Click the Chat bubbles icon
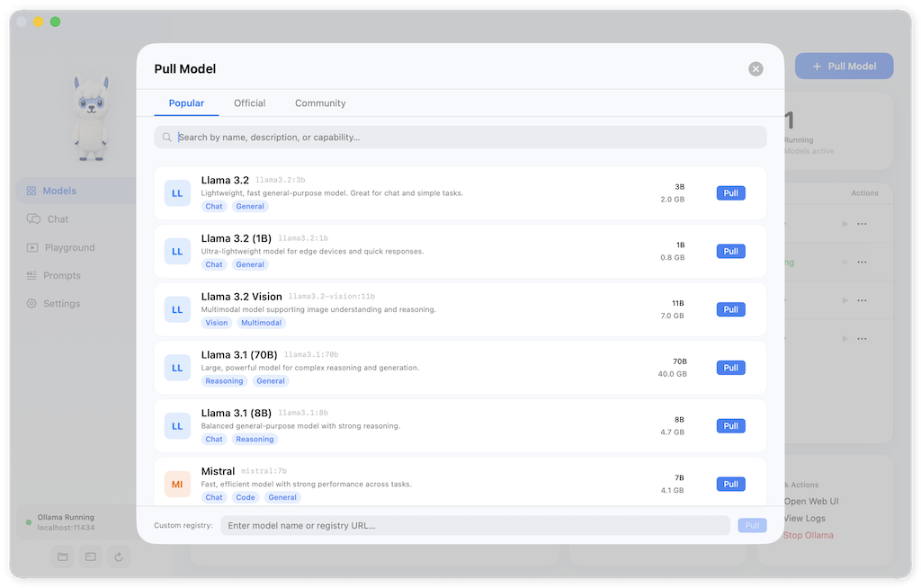This screenshot has height=588, width=921. click(x=33, y=219)
